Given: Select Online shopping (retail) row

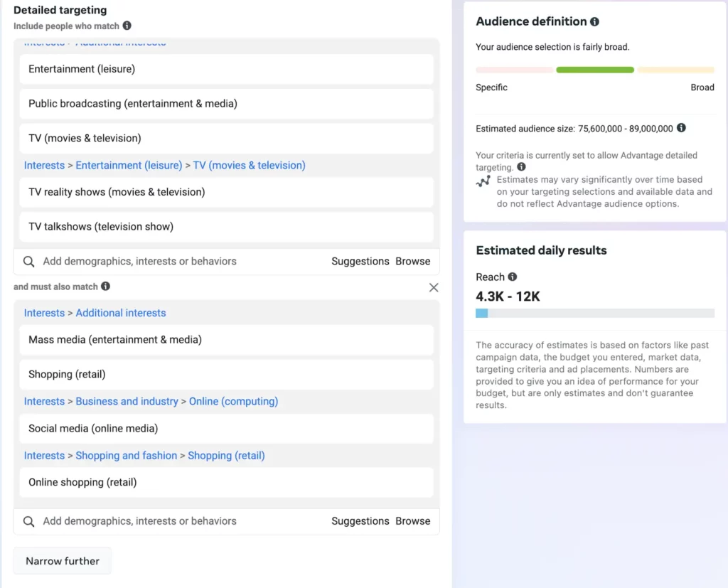Looking at the screenshot, I should pyautogui.click(x=227, y=482).
